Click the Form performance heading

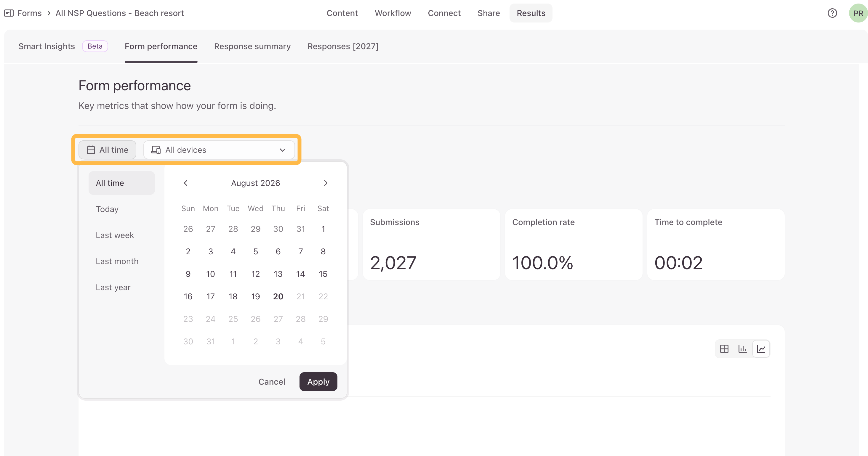(134, 86)
